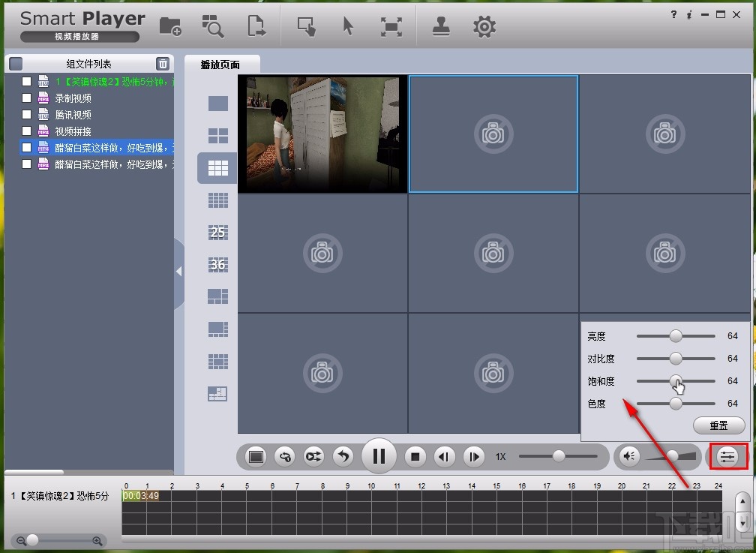Click timeline scroll down arrow
The image size is (756, 553).
pos(743,522)
